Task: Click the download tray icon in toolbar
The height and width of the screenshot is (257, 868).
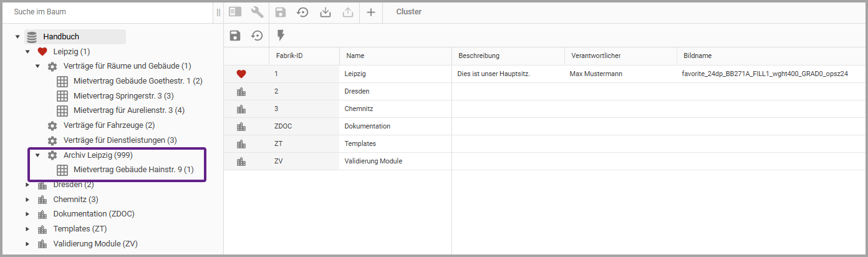Action: [x=325, y=12]
